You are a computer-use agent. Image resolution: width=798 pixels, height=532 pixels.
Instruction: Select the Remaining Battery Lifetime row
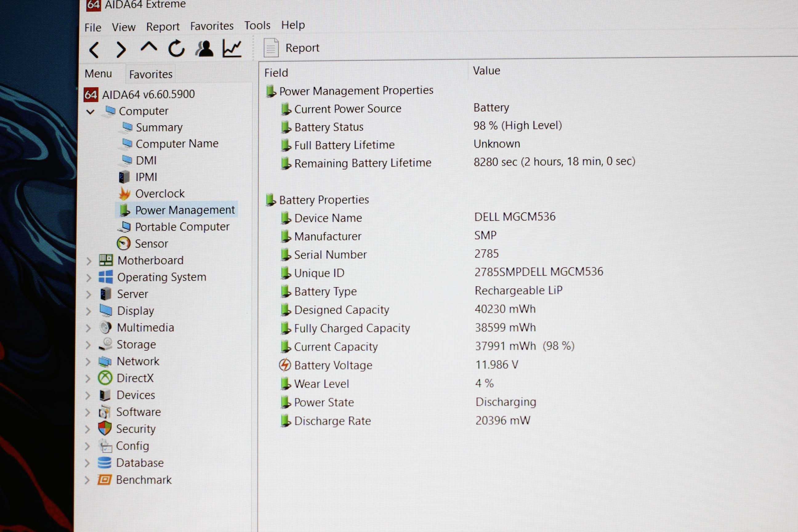(x=458, y=163)
